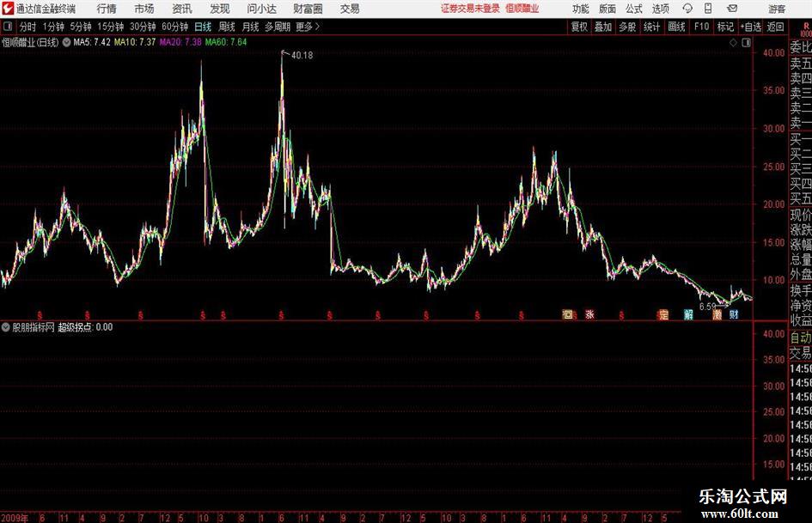Viewport: 812px width, 523px height.
Task: Click the 回 event marker icon
Action: coord(568,314)
